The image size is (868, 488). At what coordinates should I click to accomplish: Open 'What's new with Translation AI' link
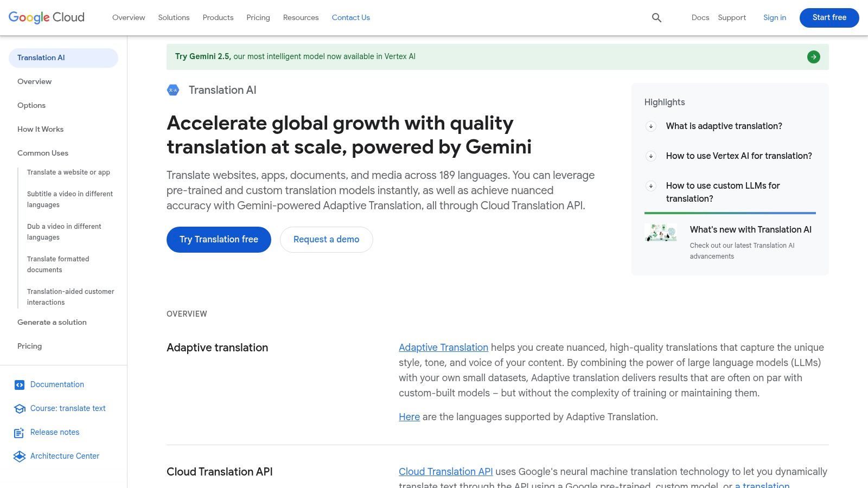tap(751, 230)
